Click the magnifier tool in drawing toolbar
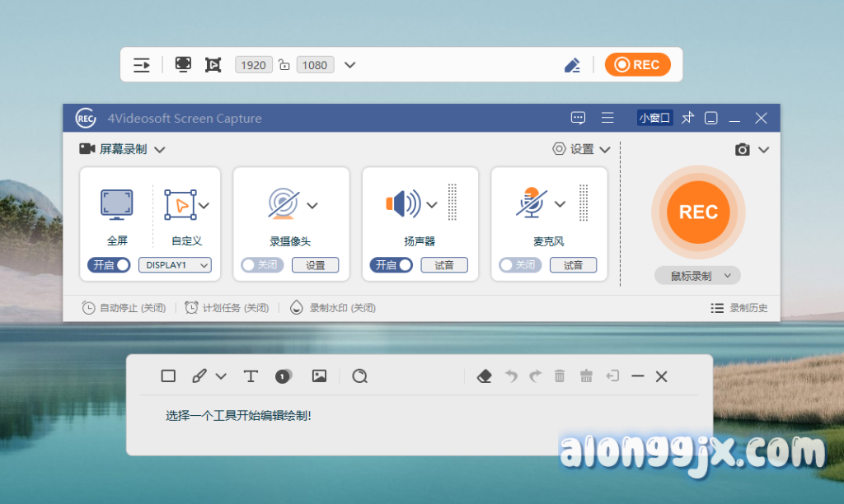Screen dimensions: 844x504 tap(359, 376)
